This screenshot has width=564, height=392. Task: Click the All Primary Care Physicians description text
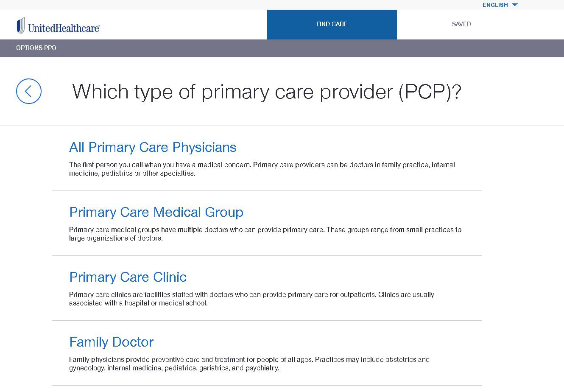(262, 169)
